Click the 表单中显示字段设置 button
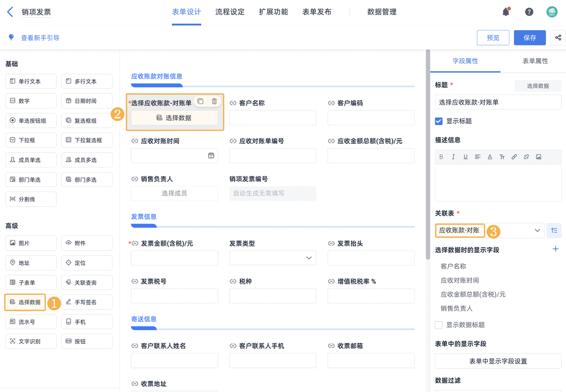566x392 pixels. [498, 361]
